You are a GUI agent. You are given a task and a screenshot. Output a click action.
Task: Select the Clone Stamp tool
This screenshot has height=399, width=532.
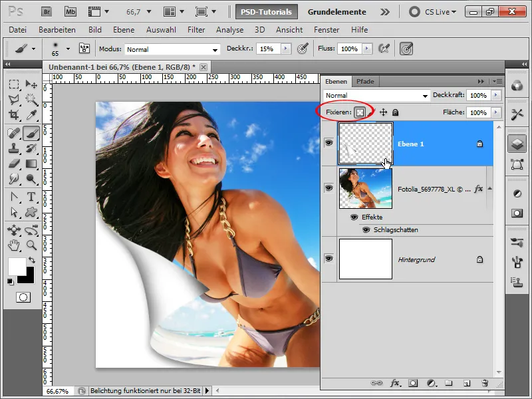click(x=13, y=148)
